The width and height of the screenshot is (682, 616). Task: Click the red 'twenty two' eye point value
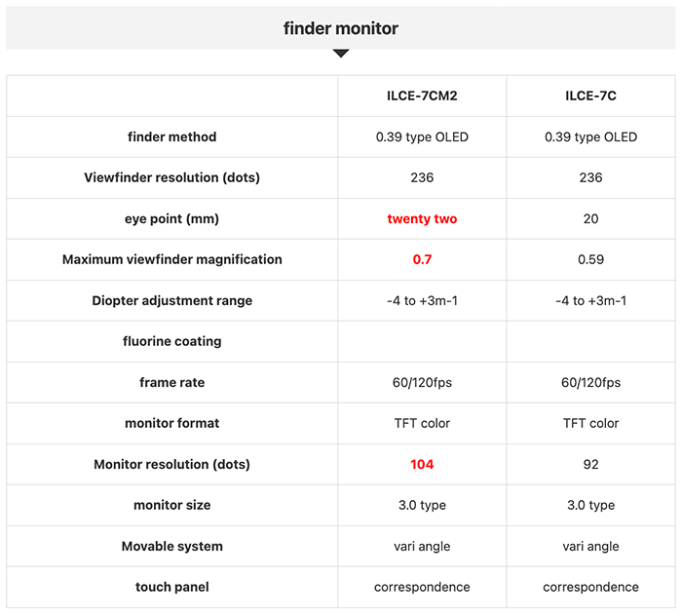[x=422, y=218]
